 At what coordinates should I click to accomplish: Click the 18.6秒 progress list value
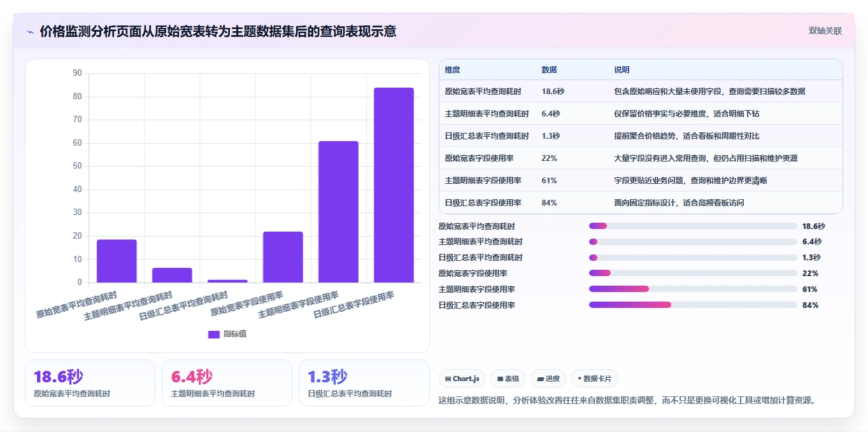pos(813,226)
